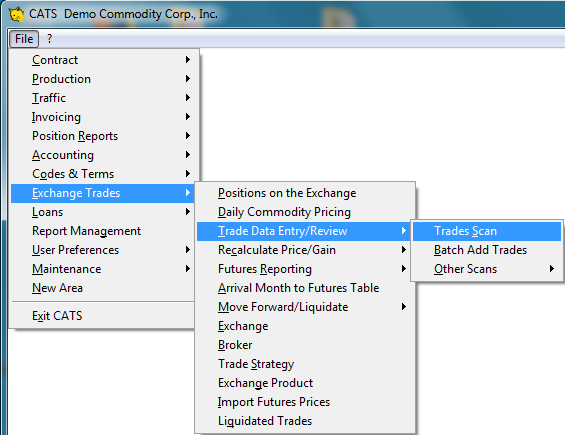565x435 pixels.
Task: Choose New Area from File menu
Action: point(103,288)
